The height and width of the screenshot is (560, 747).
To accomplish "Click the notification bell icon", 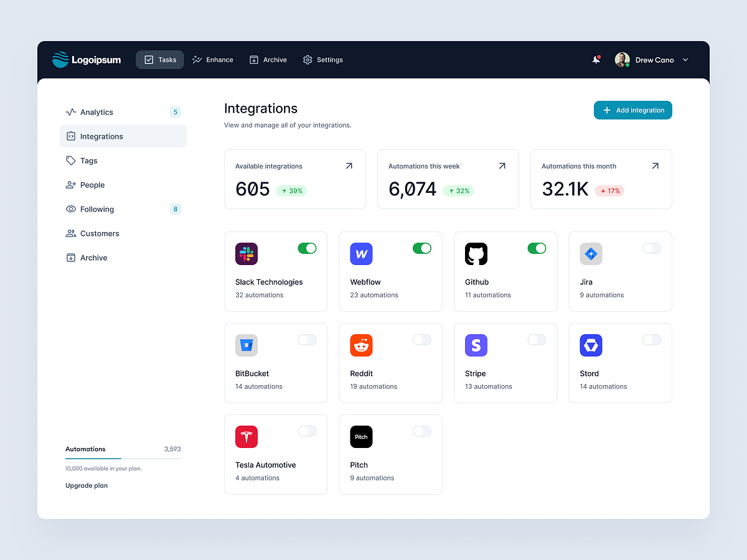I will (x=596, y=60).
